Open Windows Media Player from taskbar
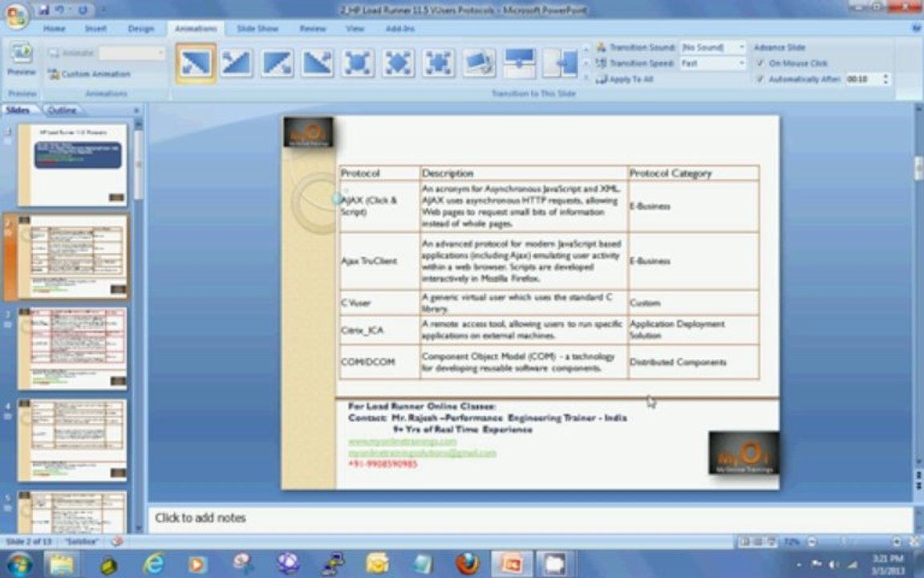This screenshot has width=924, height=578. click(197, 564)
